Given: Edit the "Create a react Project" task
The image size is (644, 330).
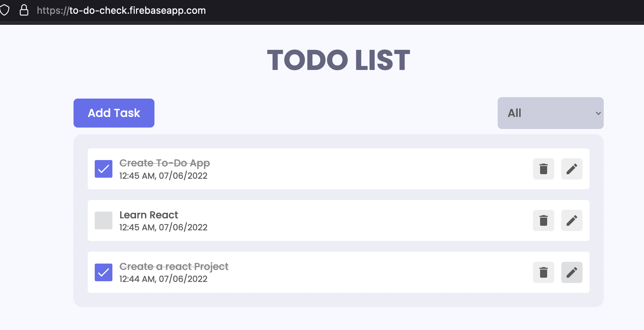Looking at the screenshot, I should [572, 272].
